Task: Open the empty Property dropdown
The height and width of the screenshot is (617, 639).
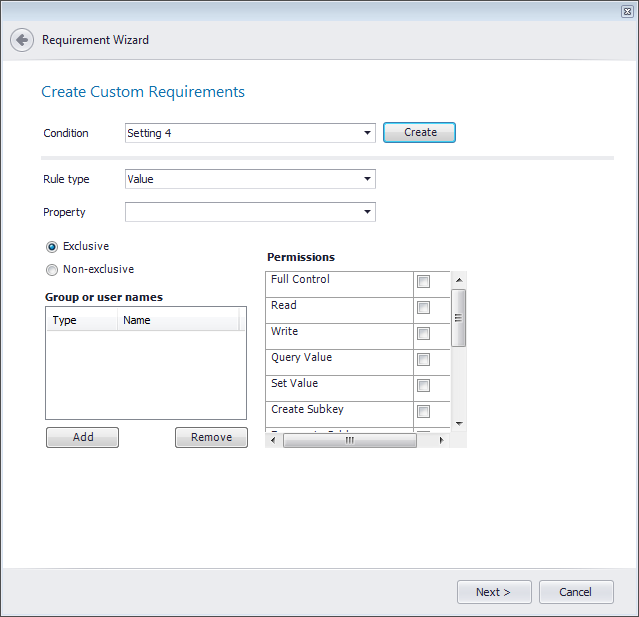Action: pos(250,212)
